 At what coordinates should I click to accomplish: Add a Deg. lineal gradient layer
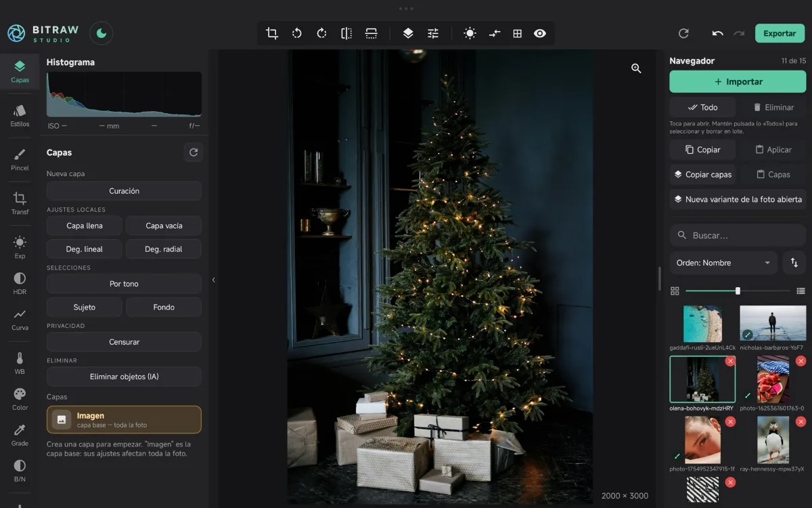(85, 249)
